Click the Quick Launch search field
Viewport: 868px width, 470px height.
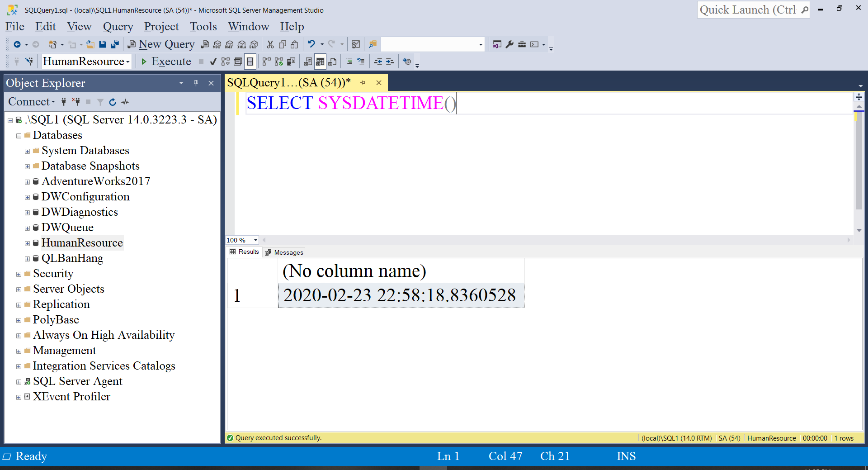pyautogui.click(x=748, y=10)
